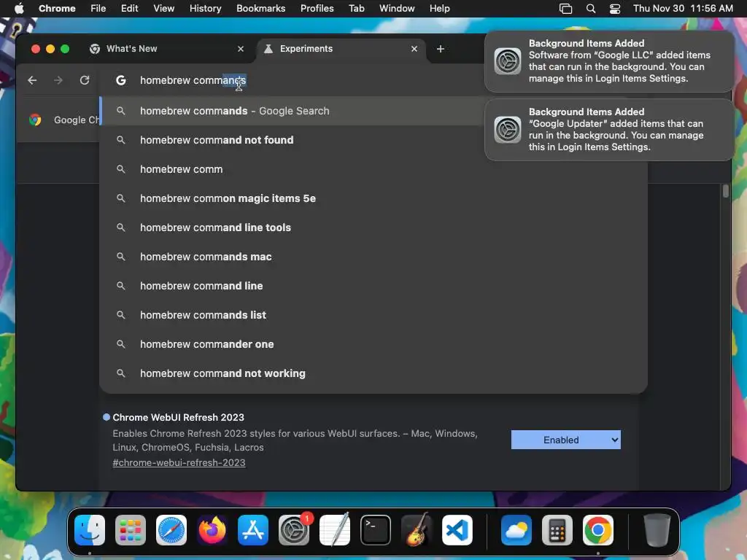This screenshot has width=747, height=560.
Task: Open the Enabled dropdown for WebUI Refresh 2023
Action: tap(565, 440)
